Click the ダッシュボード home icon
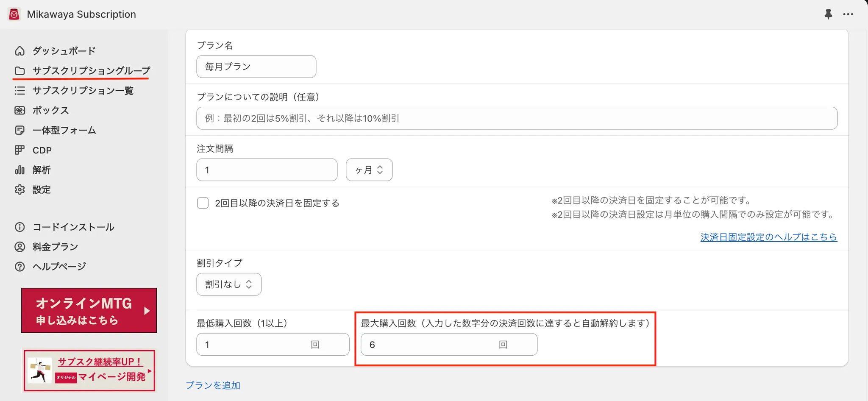868x401 pixels. click(x=19, y=51)
